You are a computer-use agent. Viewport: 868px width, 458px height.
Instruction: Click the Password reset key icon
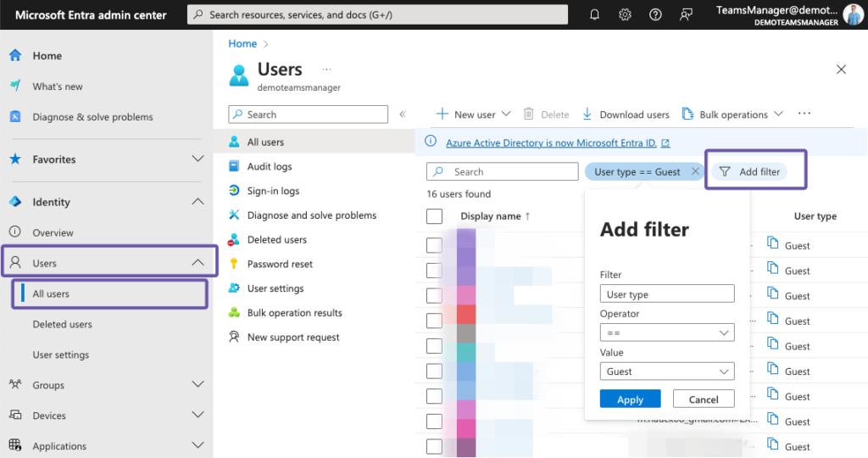[x=234, y=264]
